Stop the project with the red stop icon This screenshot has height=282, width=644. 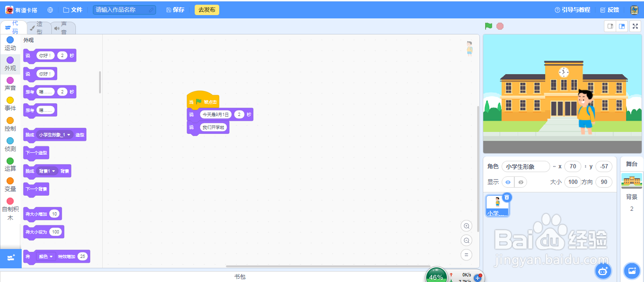pyautogui.click(x=499, y=26)
